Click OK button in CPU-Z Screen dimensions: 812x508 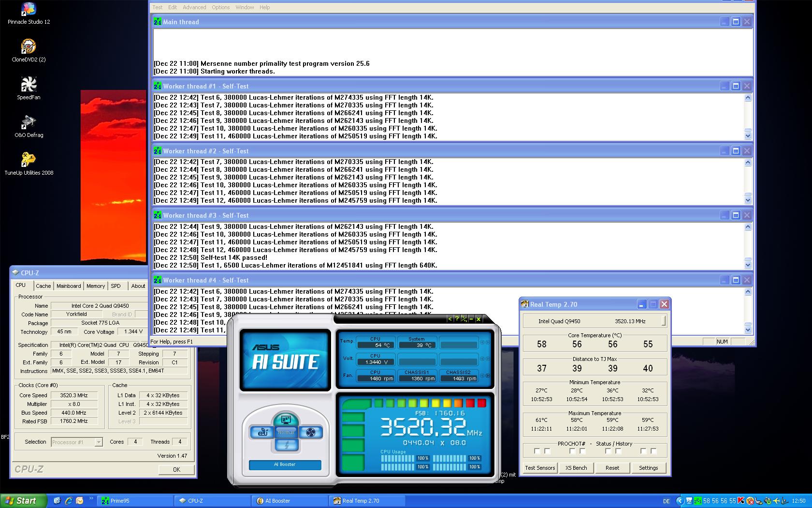pos(176,469)
